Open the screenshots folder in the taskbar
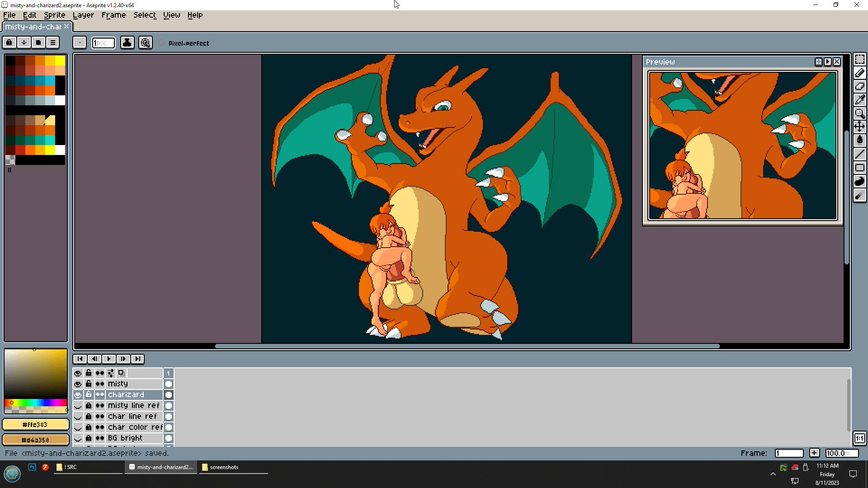This screenshot has height=488, width=868. pyautogui.click(x=224, y=467)
